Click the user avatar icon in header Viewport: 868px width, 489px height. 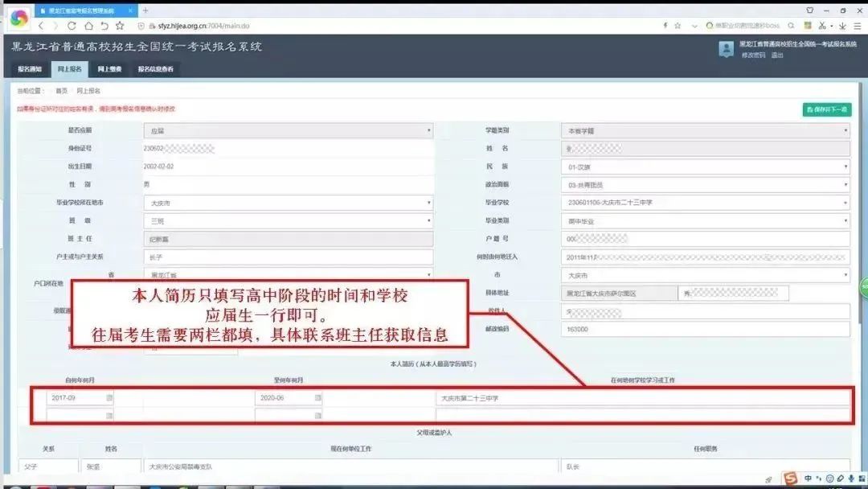(726, 49)
